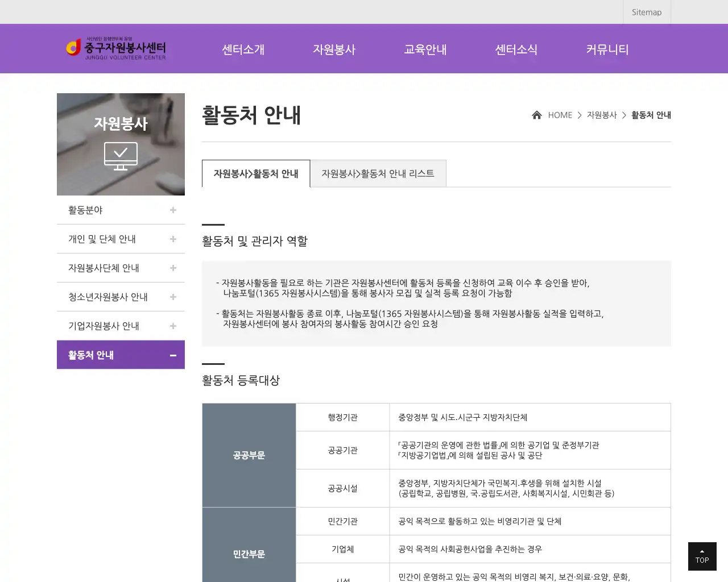
Task: Click the 공공시설 table cell
Action: pos(343,488)
